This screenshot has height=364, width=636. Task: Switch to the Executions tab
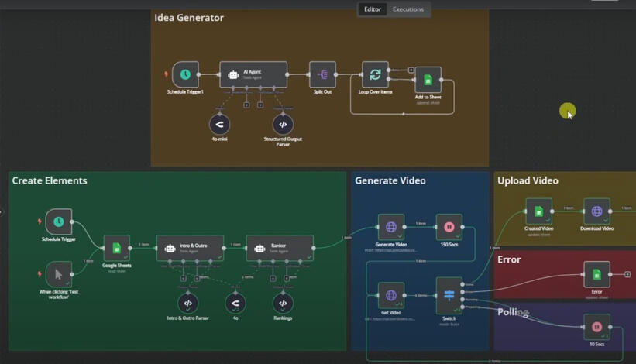point(408,9)
